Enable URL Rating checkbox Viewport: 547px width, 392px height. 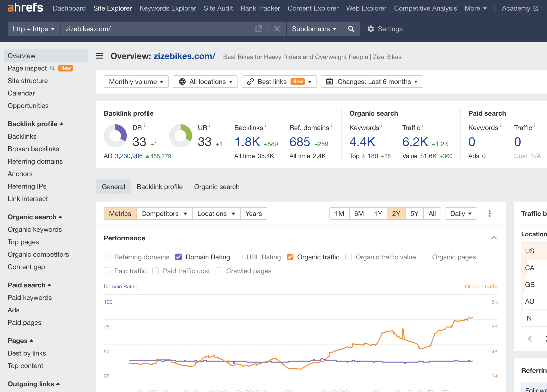point(239,257)
